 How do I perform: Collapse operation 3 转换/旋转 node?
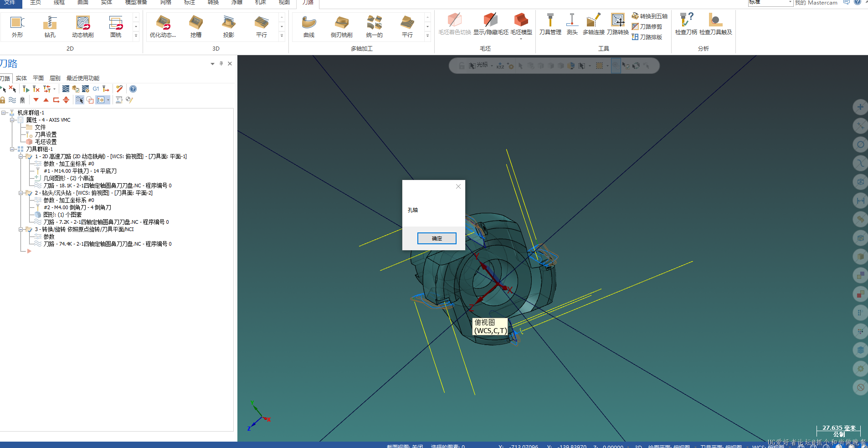coord(21,229)
